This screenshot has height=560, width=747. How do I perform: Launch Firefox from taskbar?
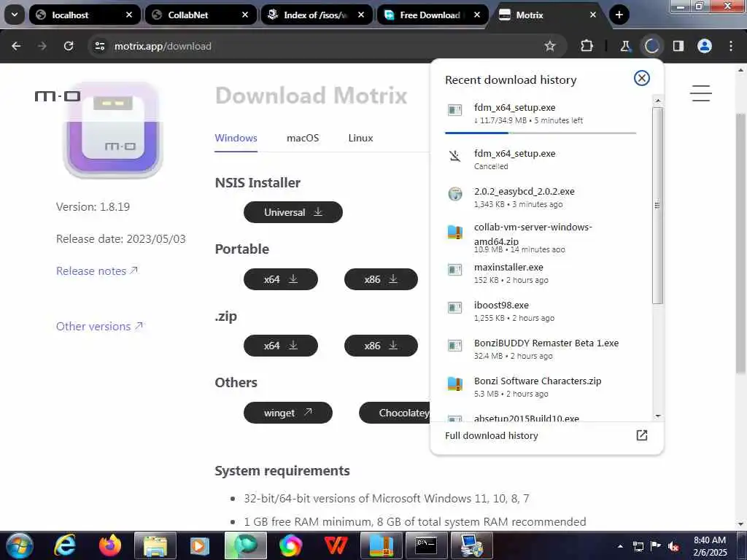109,545
